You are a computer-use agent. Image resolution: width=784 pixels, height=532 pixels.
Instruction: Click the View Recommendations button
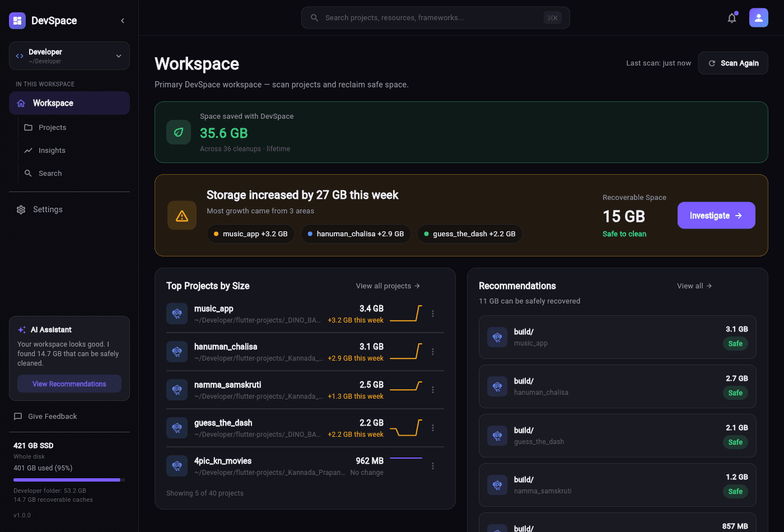pos(69,384)
